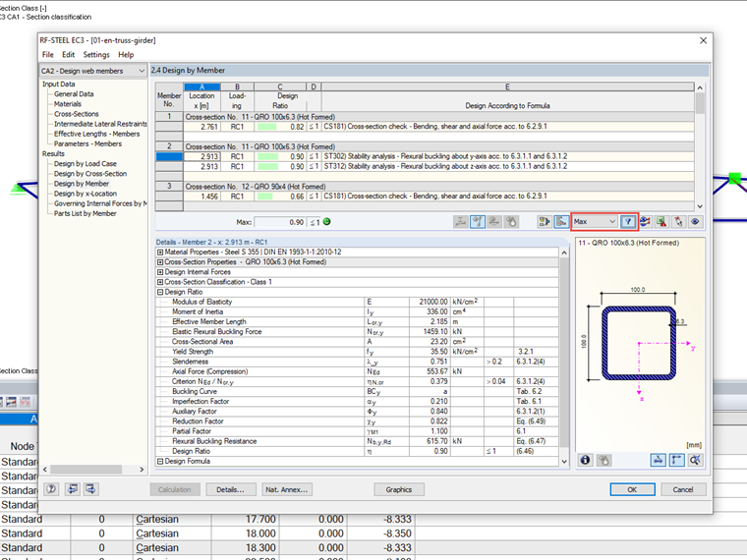Open Design by Load Case results

pyautogui.click(x=86, y=164)
